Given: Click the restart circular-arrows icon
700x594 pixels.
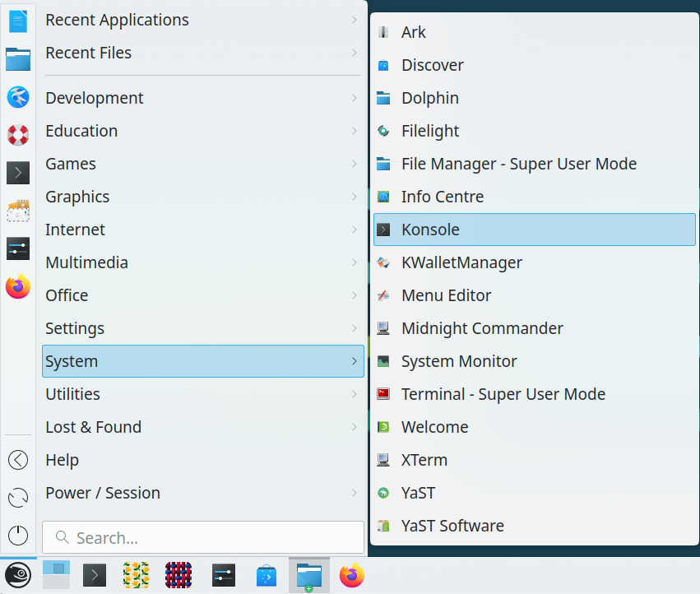Looking at the screenshot, I should (18, 498).
